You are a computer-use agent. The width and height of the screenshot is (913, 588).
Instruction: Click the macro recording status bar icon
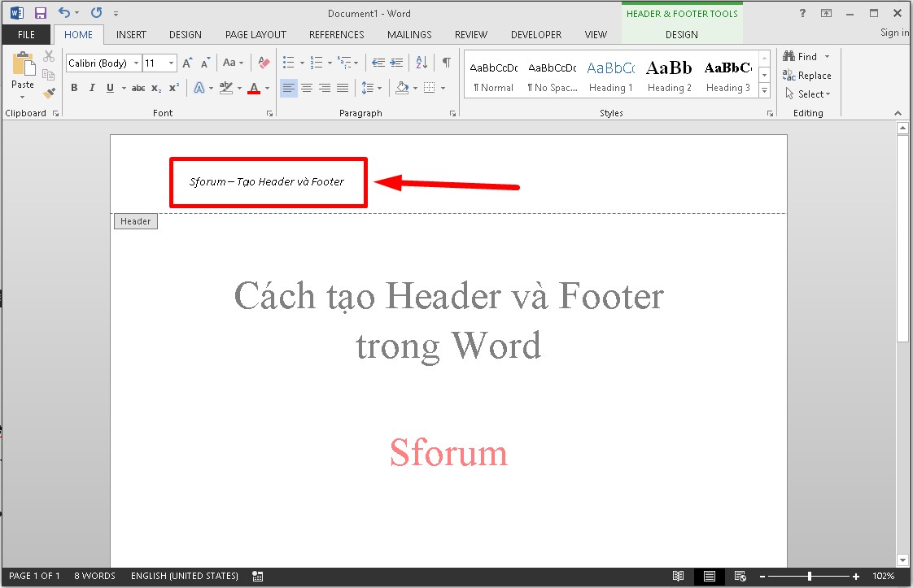pyautogui.click(x=257, y=577)
